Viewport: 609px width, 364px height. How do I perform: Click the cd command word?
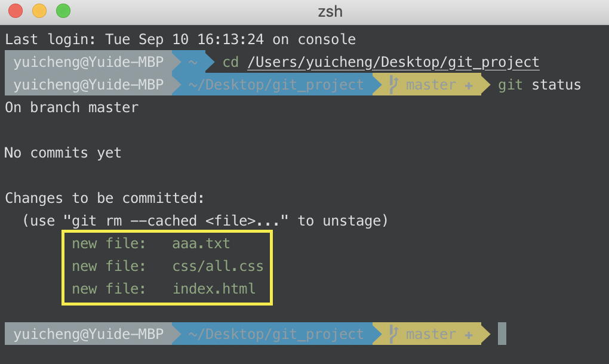[230, 62]
